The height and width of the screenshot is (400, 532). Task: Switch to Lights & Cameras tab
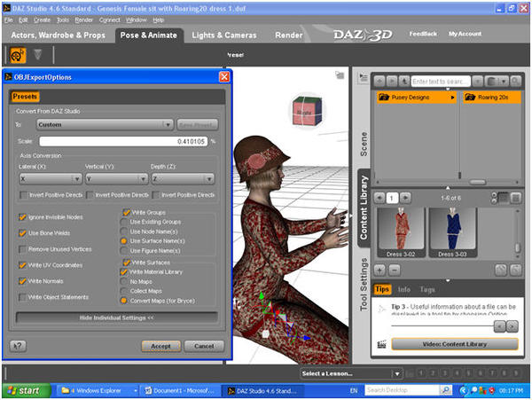pyautogui.click(x=224, y=35)
